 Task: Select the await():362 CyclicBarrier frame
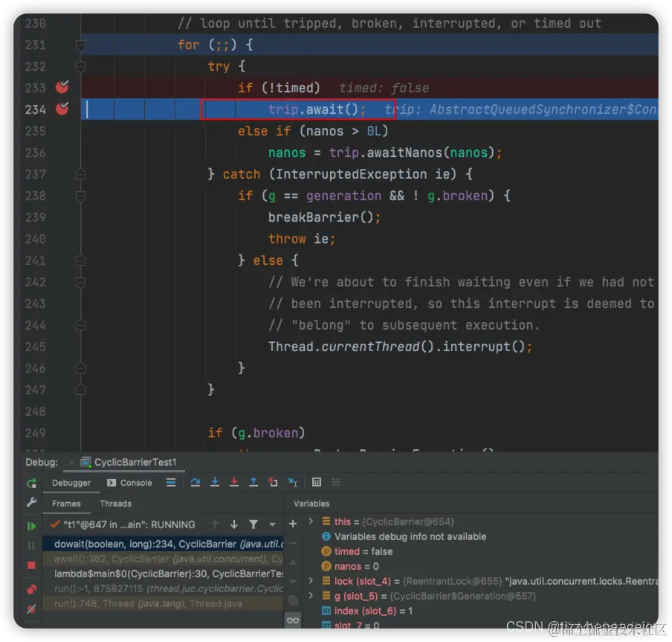click(x=164, y=559)
